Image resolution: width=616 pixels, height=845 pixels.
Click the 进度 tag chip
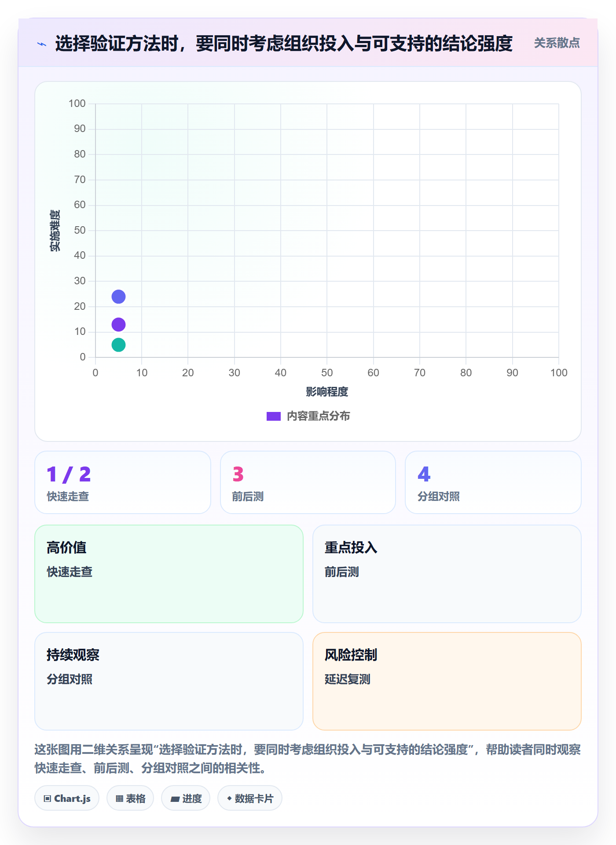pos(186,798)
